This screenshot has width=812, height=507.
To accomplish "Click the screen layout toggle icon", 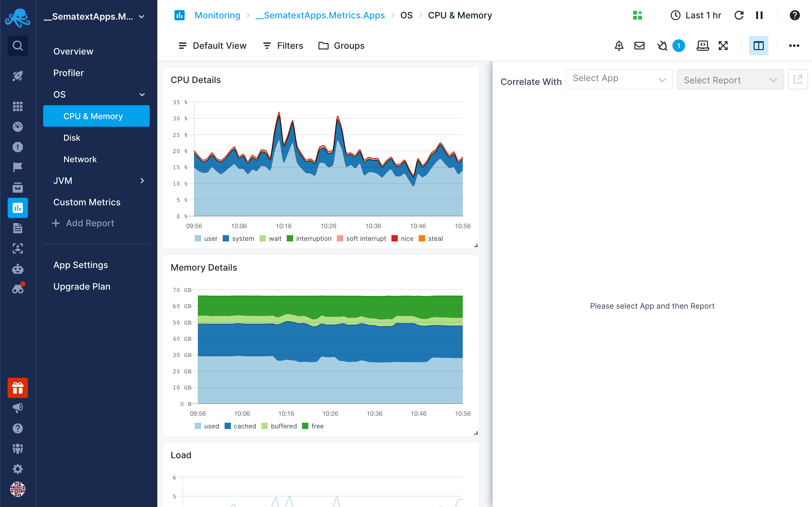I will (x=759, y=46).
